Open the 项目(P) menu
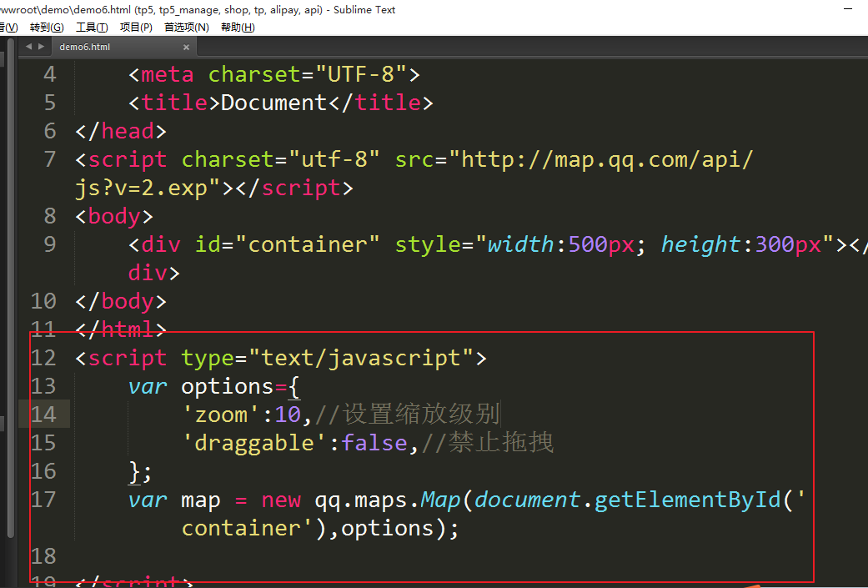Screen dimensions: 868x588 (136, 27)
